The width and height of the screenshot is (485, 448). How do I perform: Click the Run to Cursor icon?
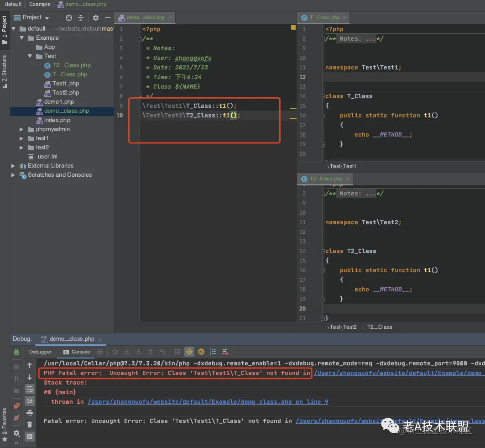[162, 352]
